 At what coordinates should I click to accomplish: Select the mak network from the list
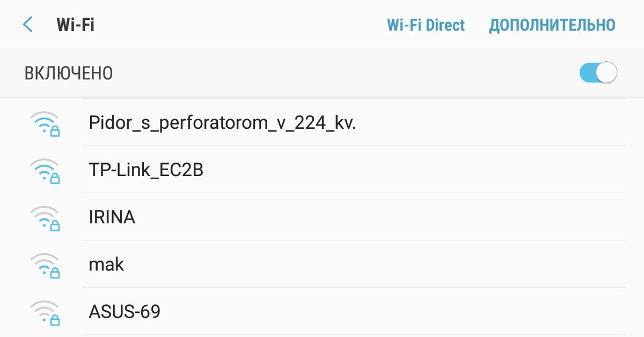[x=106, y=263]
